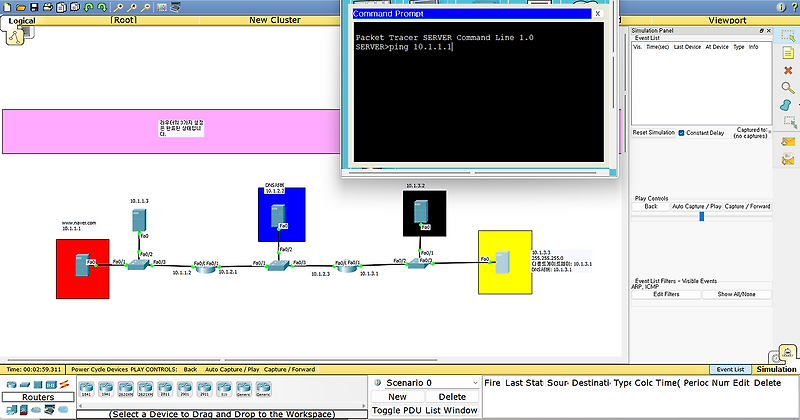Click Power Cycle Devices in bottom bar
Screen dimensions: 800x420
click(x=99, y=369)
